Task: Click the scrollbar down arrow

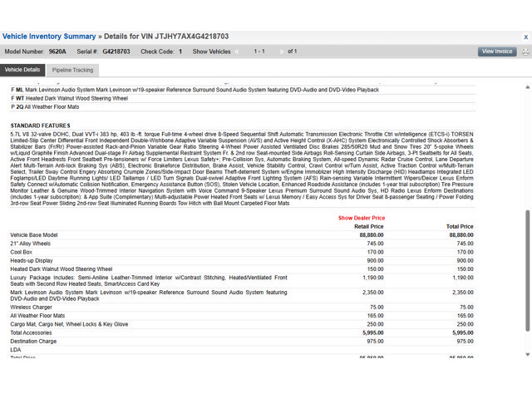Action: coord(528,355)
